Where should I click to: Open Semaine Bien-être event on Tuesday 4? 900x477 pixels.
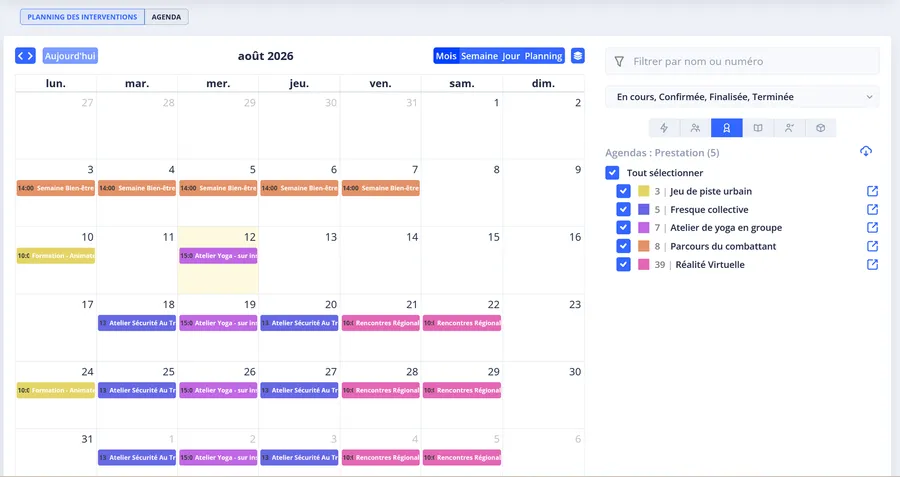point(137,188)
